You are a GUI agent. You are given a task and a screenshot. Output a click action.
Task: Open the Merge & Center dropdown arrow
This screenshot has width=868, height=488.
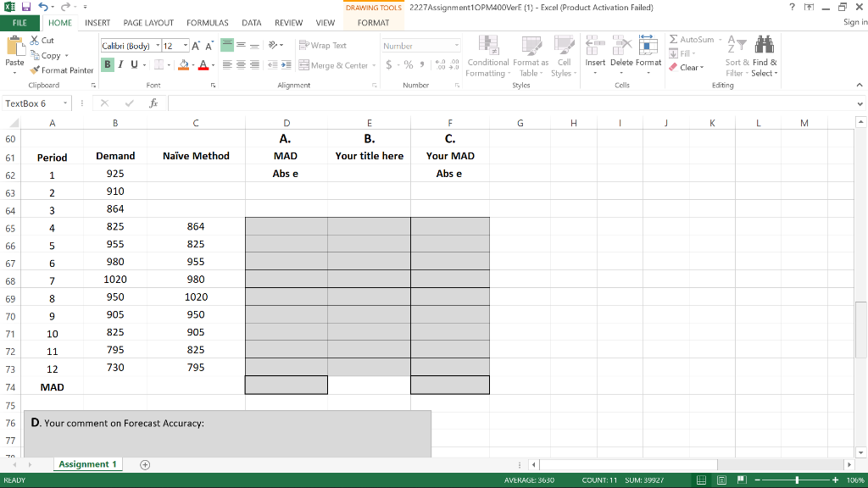(374, 65)
